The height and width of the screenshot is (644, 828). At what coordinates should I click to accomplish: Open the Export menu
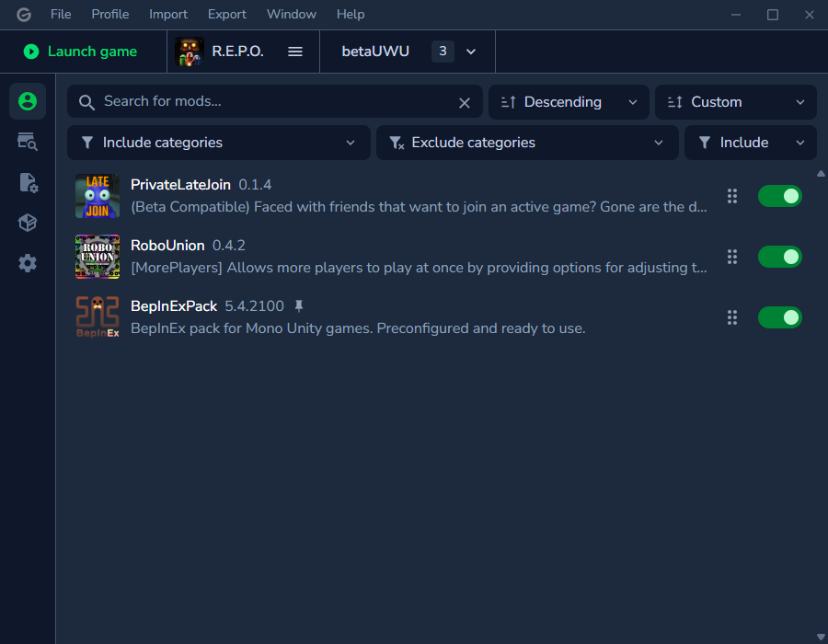tap(226, 14)
